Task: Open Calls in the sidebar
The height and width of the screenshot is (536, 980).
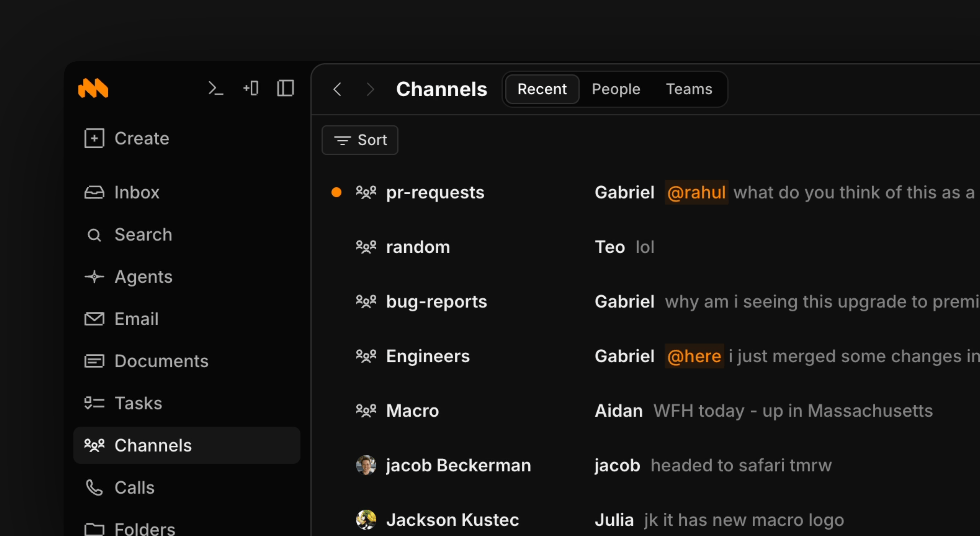Action: pos(187,487)
